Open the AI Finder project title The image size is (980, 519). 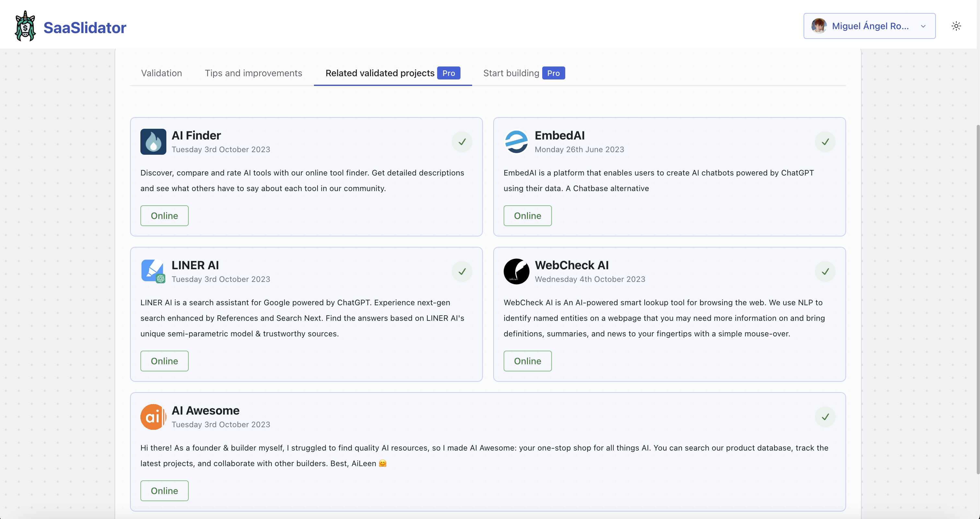point(196,135)
